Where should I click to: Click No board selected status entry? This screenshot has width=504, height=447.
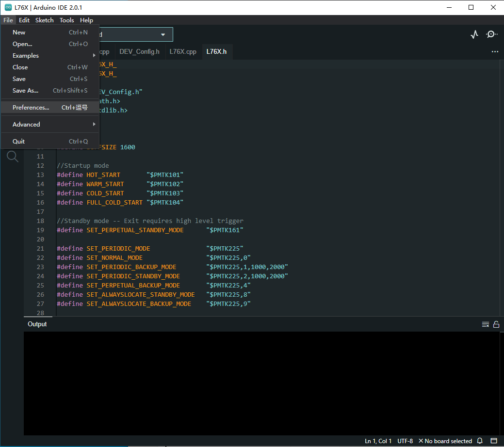tap(445, 441)
